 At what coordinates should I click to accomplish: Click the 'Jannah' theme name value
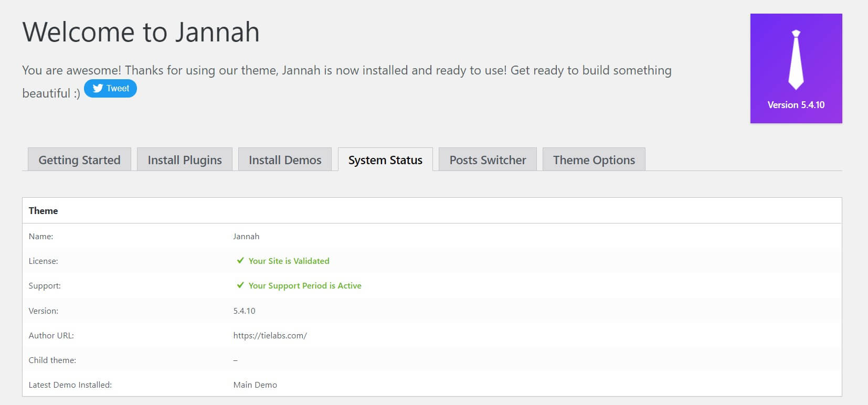tap(246, 236)
